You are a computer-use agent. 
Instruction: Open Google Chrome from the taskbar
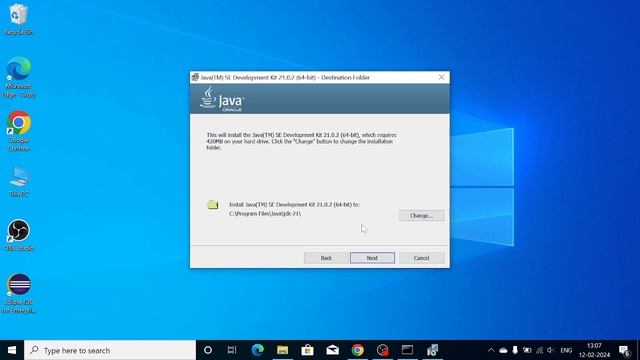pyautogui.click(x=358, y=350)
